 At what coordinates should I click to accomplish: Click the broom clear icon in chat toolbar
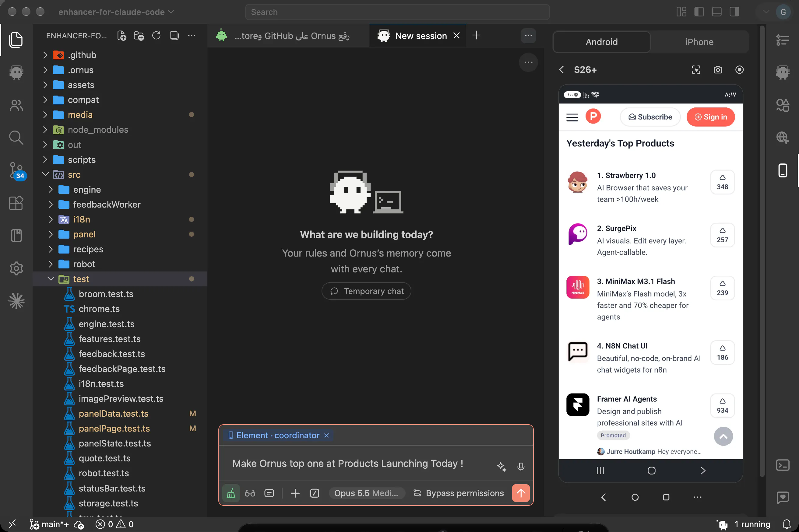pos(231,493)
